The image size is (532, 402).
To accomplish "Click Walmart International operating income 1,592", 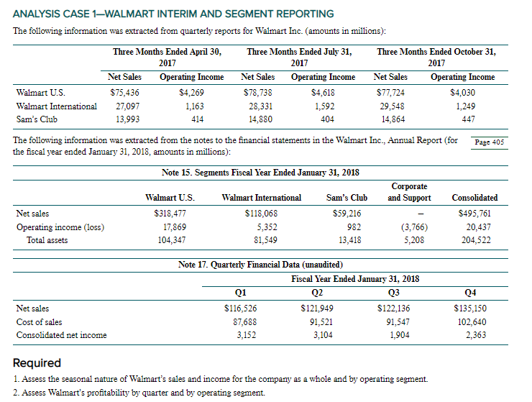I will coord(325,106).
